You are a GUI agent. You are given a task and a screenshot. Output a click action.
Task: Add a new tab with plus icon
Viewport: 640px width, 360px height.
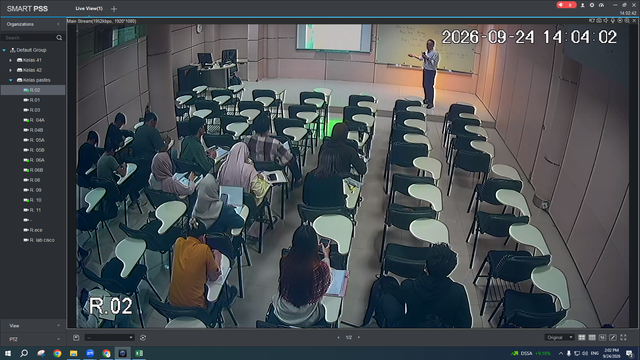(x=114, y=9)
